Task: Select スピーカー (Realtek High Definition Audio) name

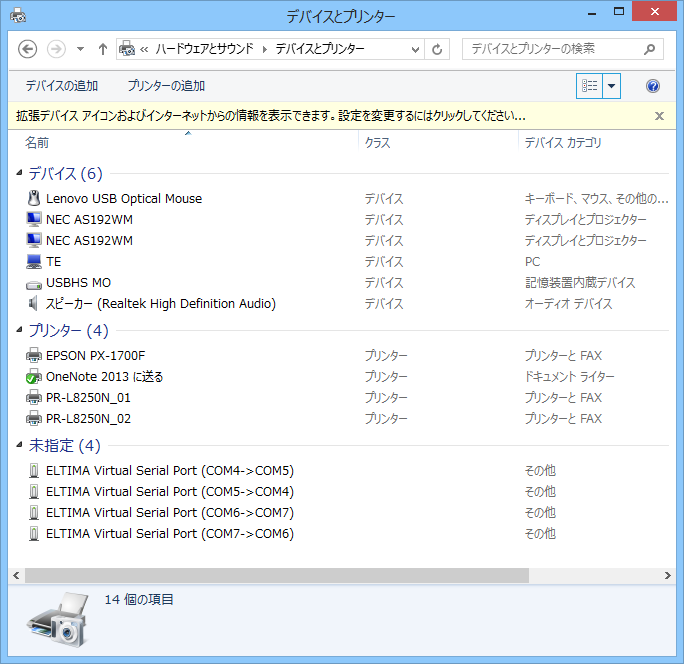Action: point(161,303)
